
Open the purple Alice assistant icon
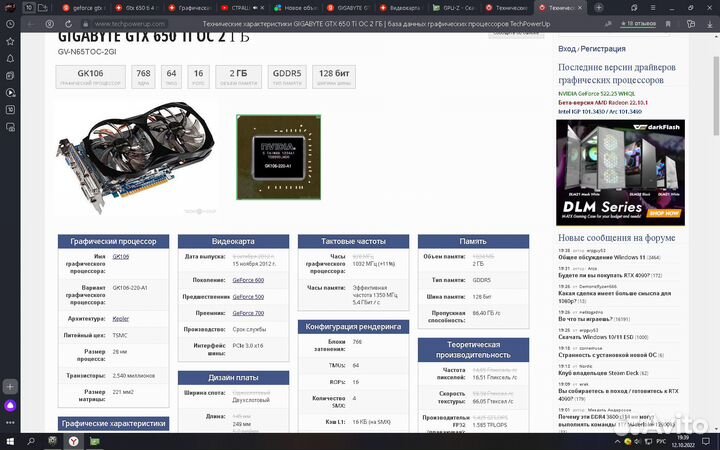coord(10,405)
